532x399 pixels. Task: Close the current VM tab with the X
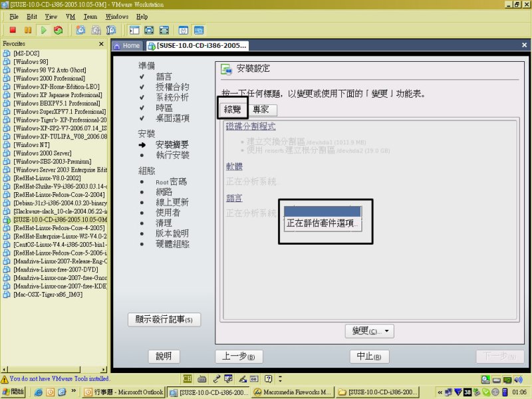pyautogui.click(x=524, y=45)
